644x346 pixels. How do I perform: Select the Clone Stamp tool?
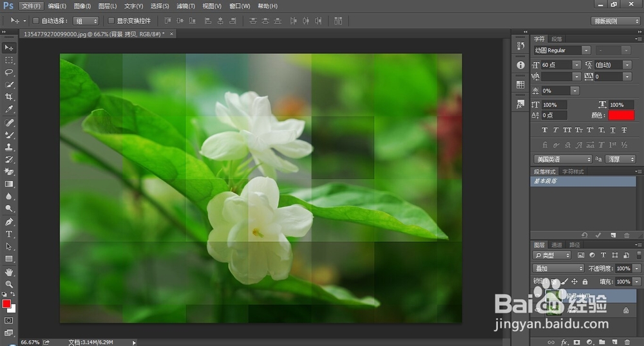(x=8, y=147)
